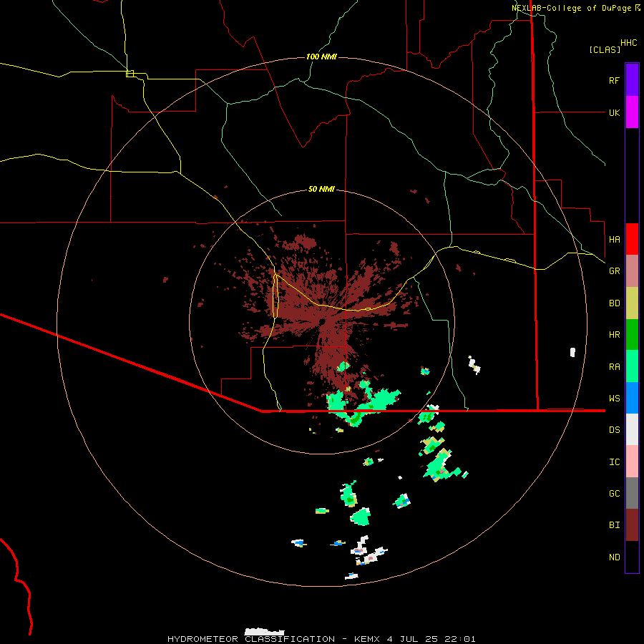This screenshot has height=644, width=644.
Task: Click the WS legend label
Action: click(614, 398)
